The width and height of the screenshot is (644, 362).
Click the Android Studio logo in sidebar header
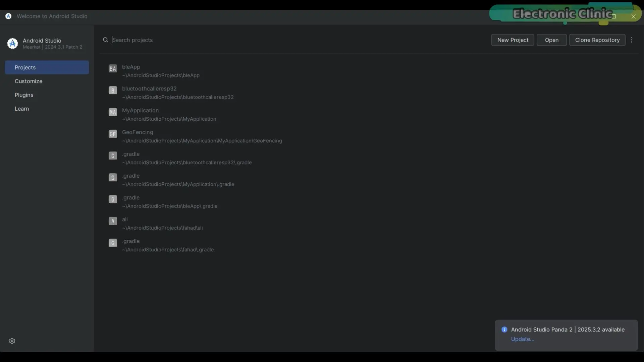click(x=12, y=43)
